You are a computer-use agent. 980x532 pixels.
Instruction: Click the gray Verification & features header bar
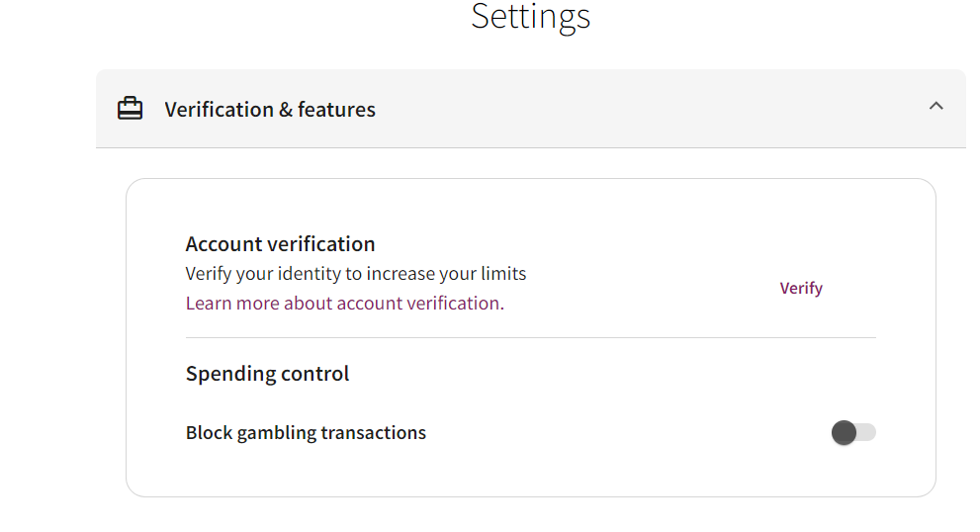click(531, 109)
